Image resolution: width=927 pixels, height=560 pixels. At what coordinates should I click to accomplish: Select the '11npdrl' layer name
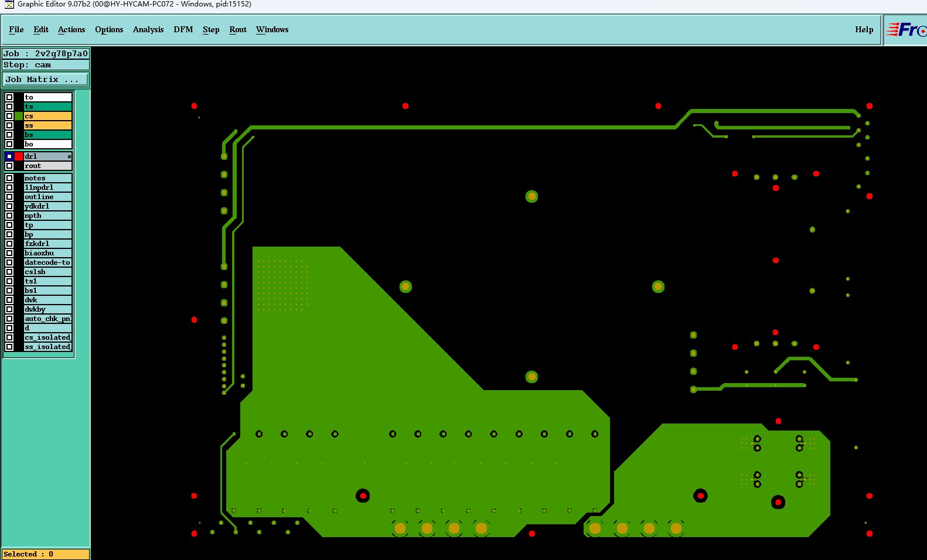pos(47,187)
